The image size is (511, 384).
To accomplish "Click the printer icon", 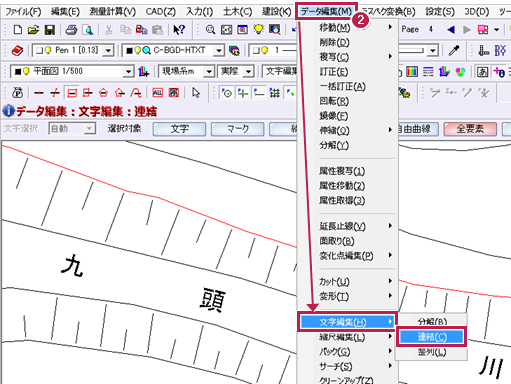I will click(x=71, y=30).
